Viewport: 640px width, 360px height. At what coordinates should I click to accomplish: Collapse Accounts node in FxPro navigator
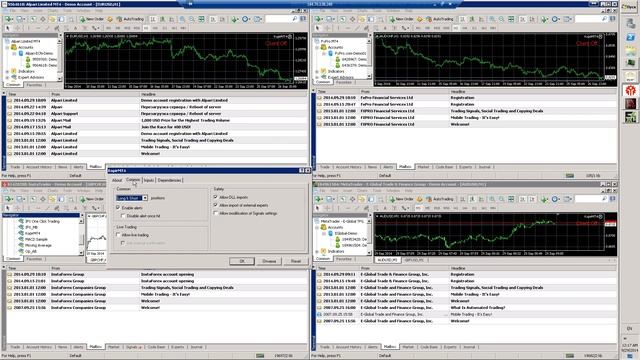point(317,47)
